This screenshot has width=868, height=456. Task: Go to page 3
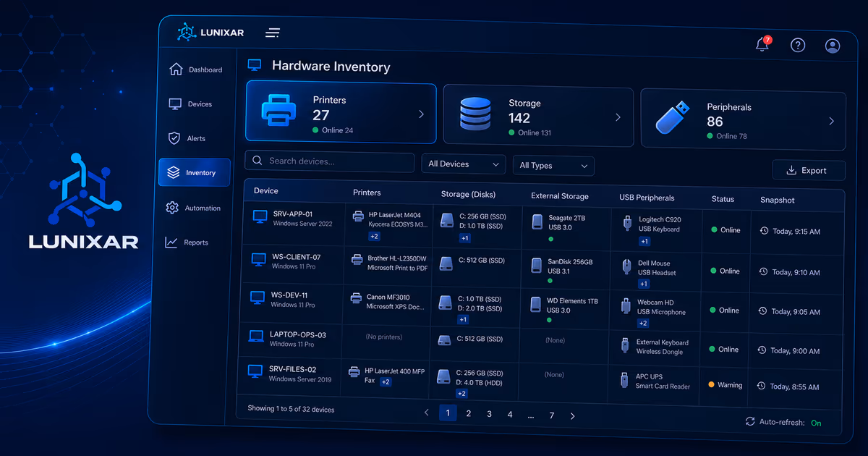(x=490, y=414)
